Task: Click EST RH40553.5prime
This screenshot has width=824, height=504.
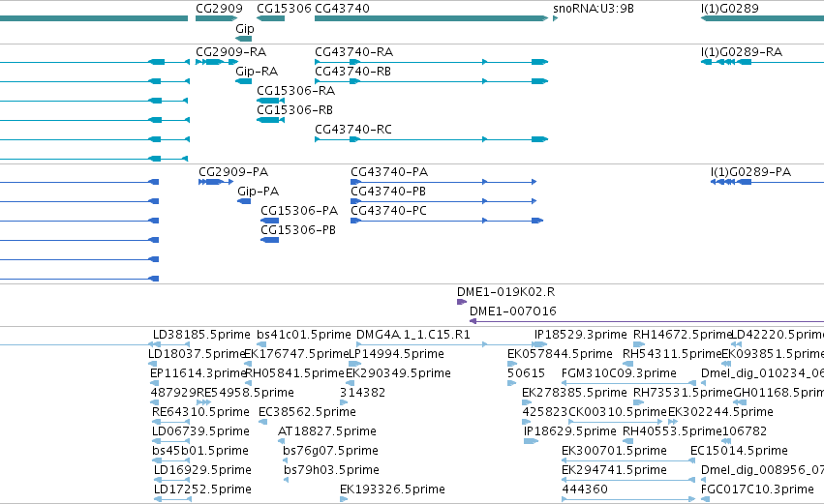Action: pos(672,432)
